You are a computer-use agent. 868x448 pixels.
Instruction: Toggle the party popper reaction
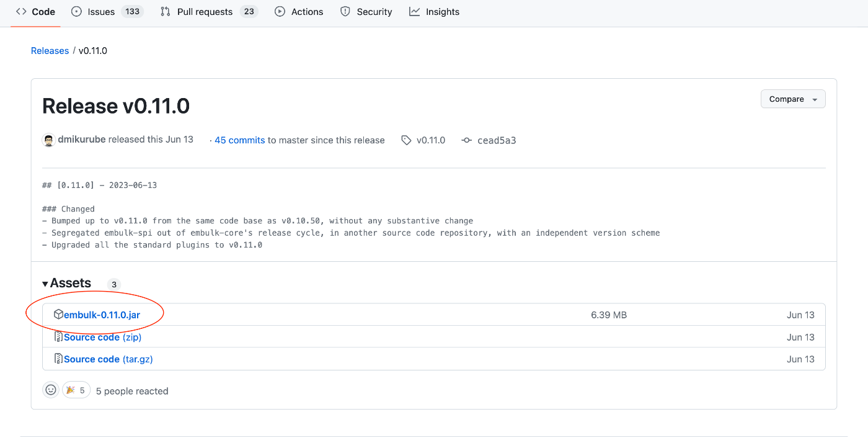[x=76, y=390]
